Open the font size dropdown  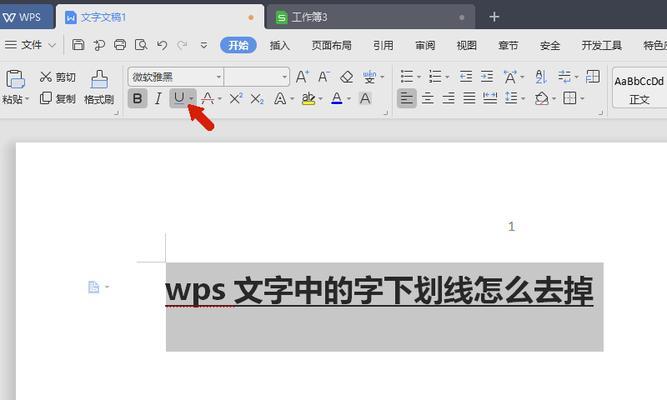click(x=284, y=77)
